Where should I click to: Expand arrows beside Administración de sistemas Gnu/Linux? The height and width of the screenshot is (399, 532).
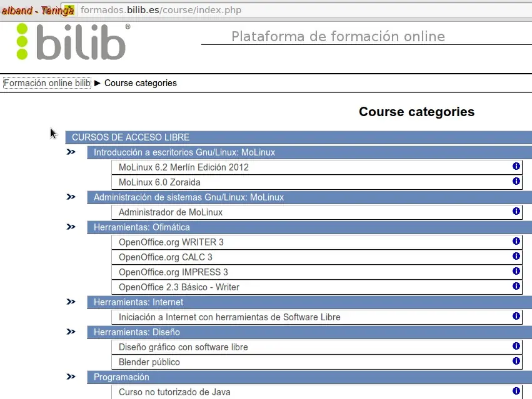(x=71, y=197)
